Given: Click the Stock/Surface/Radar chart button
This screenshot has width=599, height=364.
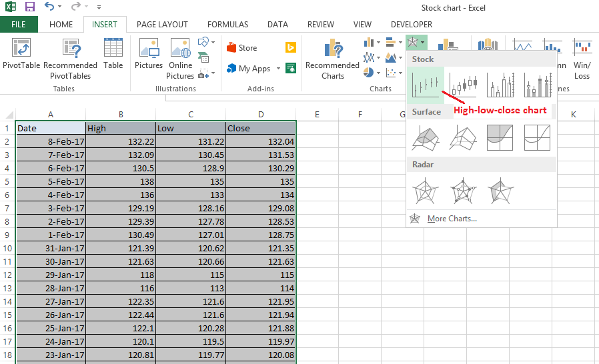Looking at the screenshot, I should 416,42.
